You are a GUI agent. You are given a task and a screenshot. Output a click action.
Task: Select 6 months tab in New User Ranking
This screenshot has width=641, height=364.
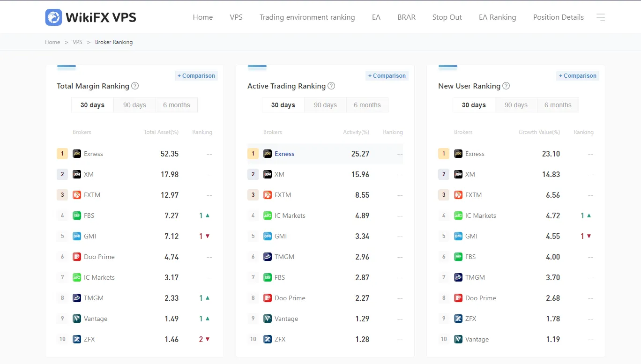[558, 105]
